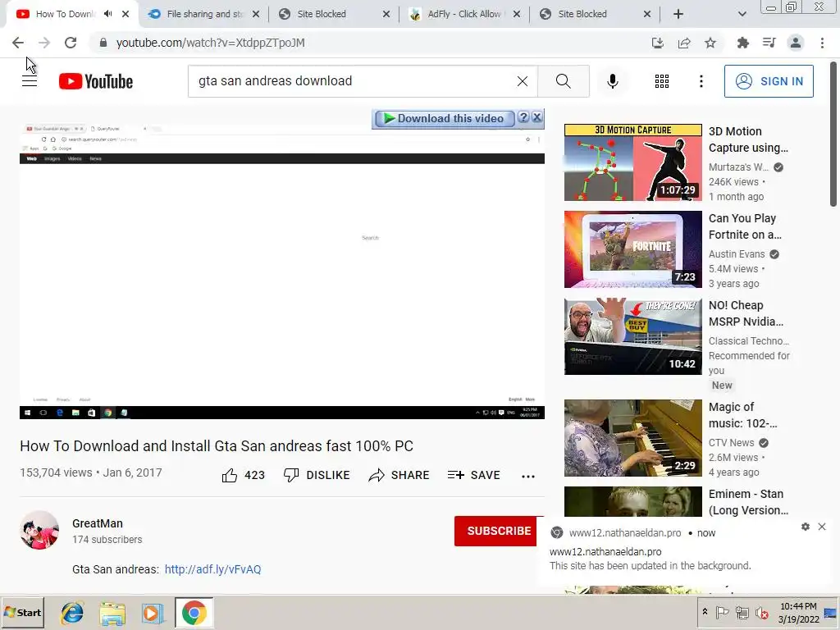Bookmark this page with the star icon
Screen dimensions: 840x630
tap(710, 43)
